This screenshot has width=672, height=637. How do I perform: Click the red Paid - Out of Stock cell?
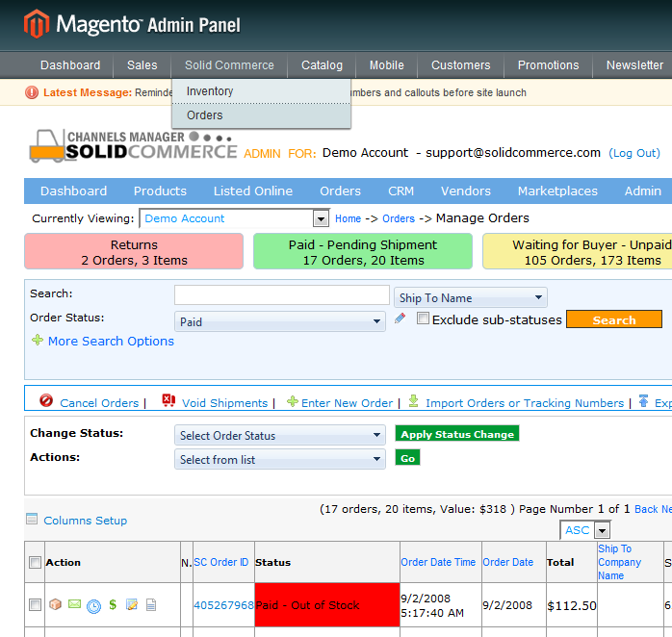click(327, 605)
